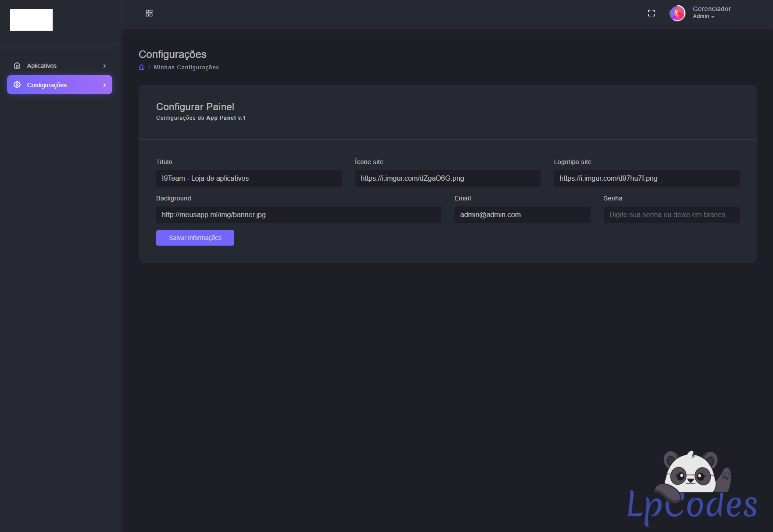
Task: Click the home breadcrumb icon
Action: point(142,68)
